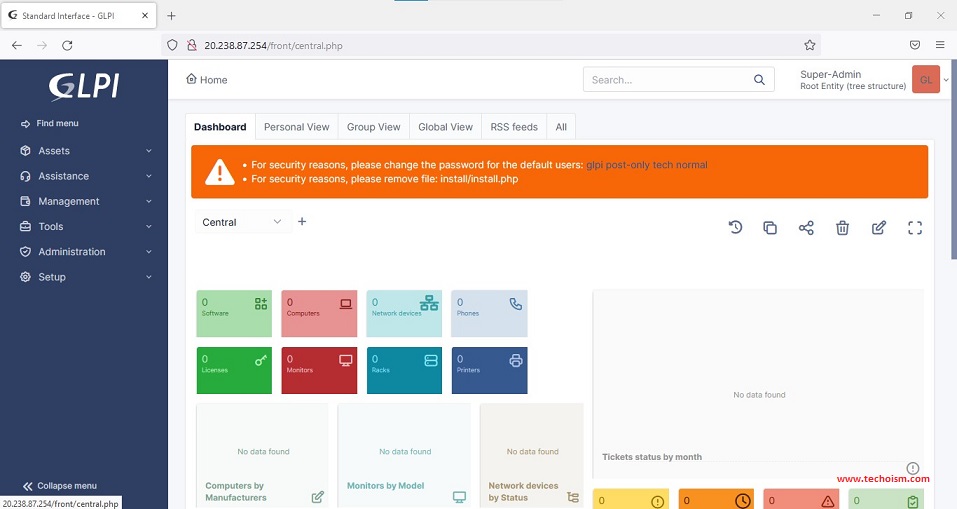957x509 pixels.
Task: Click Find menu in the sidebar
Action: tap(49, 123)
